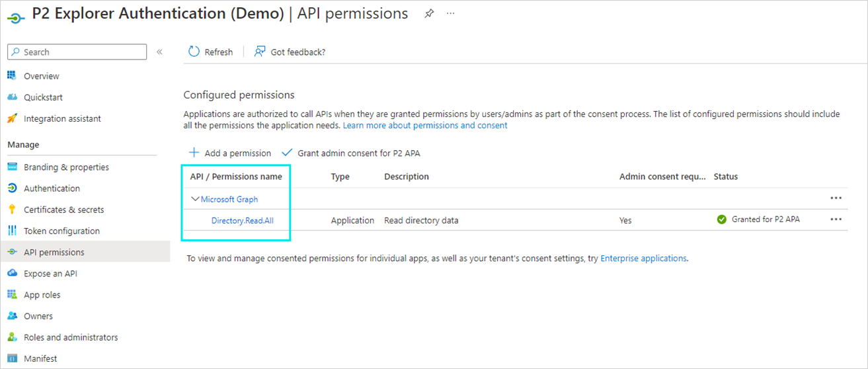Screen dimensions: 868x369
Task: Click the Certificates & secrets key icon
Action: point(12,210)
